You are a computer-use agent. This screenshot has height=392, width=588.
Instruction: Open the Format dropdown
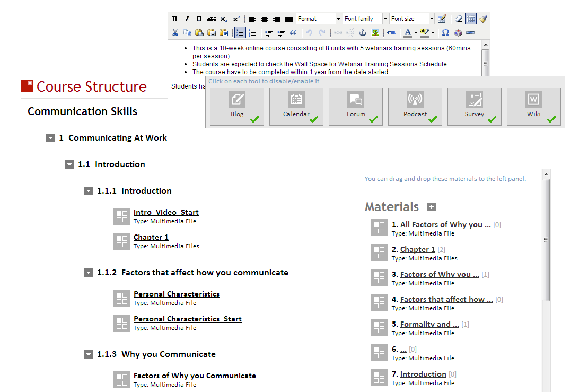pyautogui.click(x=319, y=19)
